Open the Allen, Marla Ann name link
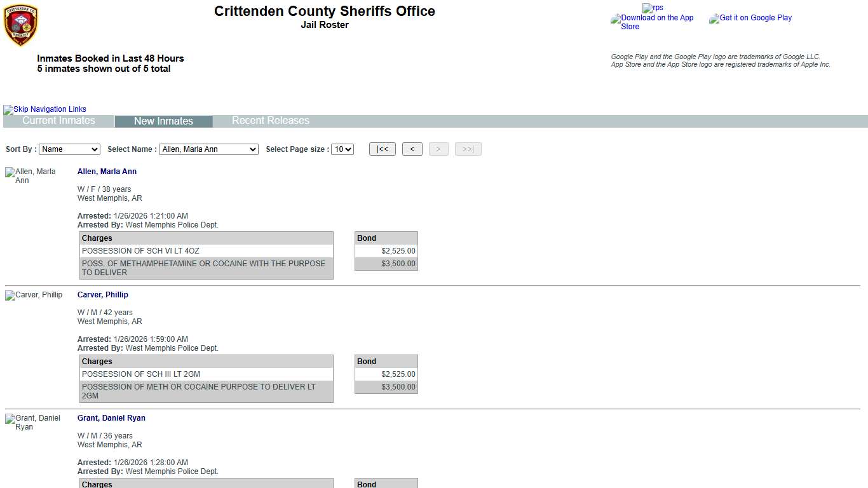The height and width of the screenshot is (488, 868). (x=107, y=172)
